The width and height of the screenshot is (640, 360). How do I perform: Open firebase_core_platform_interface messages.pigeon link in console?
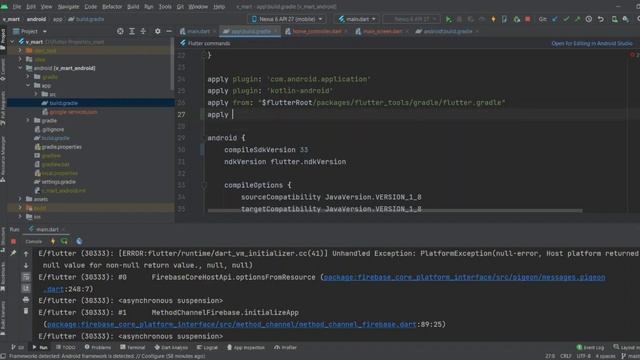click(x=464, y=277)
